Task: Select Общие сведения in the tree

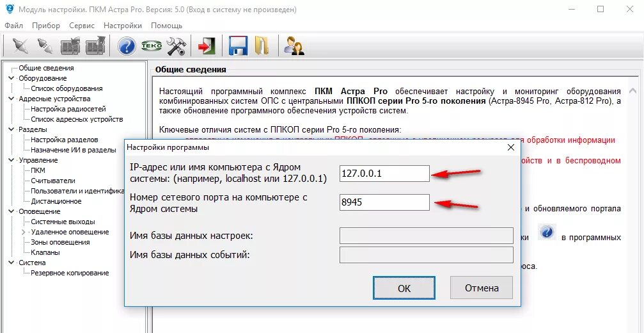Action: coord(47,69)
